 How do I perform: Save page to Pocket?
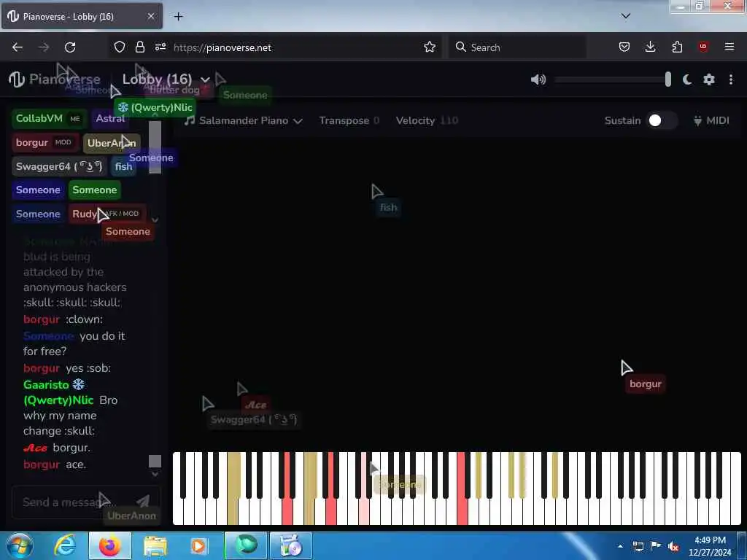coord(624,47)
